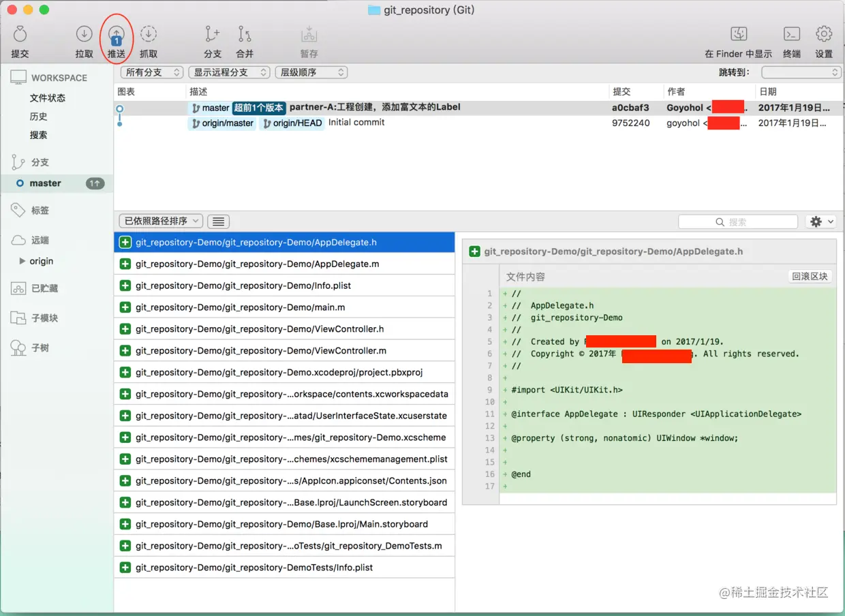Image resolution: width=845 pixels, height=616 pixels.
Task: Click the 分支 branch icon in sidebar
Action: point(18,162)
